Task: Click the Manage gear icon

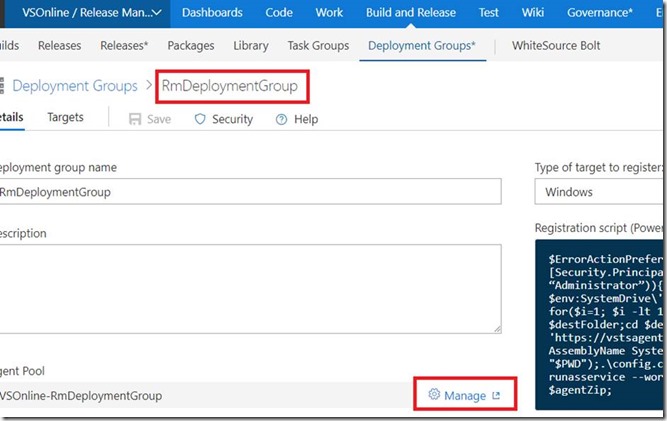Action: 434,394
